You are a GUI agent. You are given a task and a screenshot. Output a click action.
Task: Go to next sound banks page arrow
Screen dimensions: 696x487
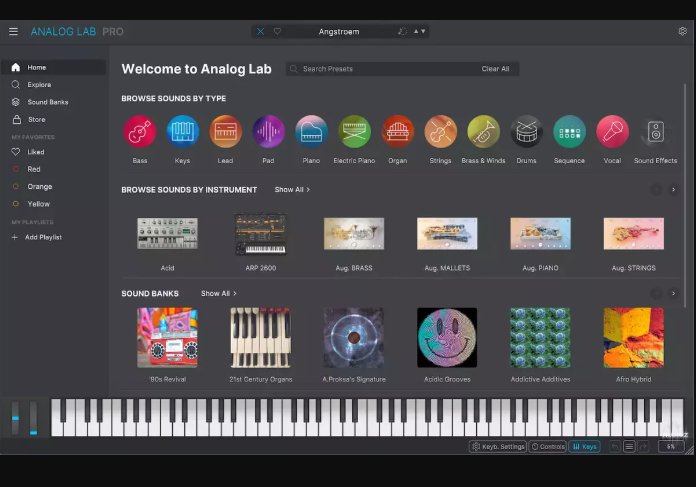tap(673, 293)
